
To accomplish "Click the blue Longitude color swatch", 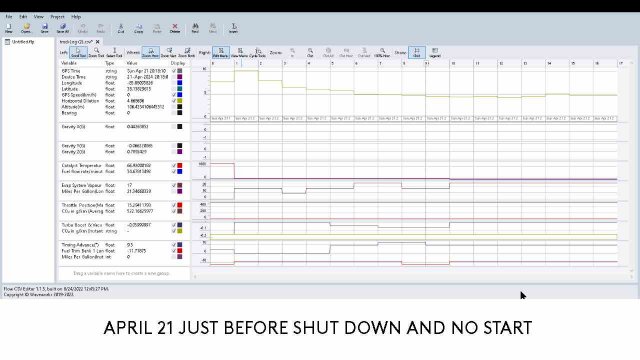I will tap(180, 83).
